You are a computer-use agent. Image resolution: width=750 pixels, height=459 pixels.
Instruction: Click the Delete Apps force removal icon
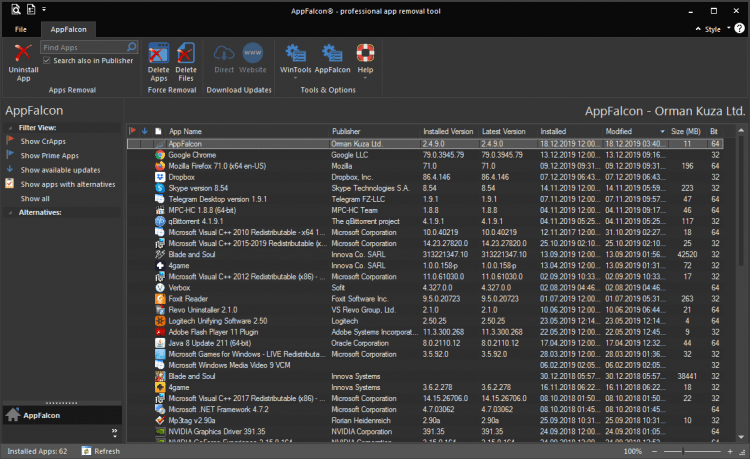tap(158, 54)
